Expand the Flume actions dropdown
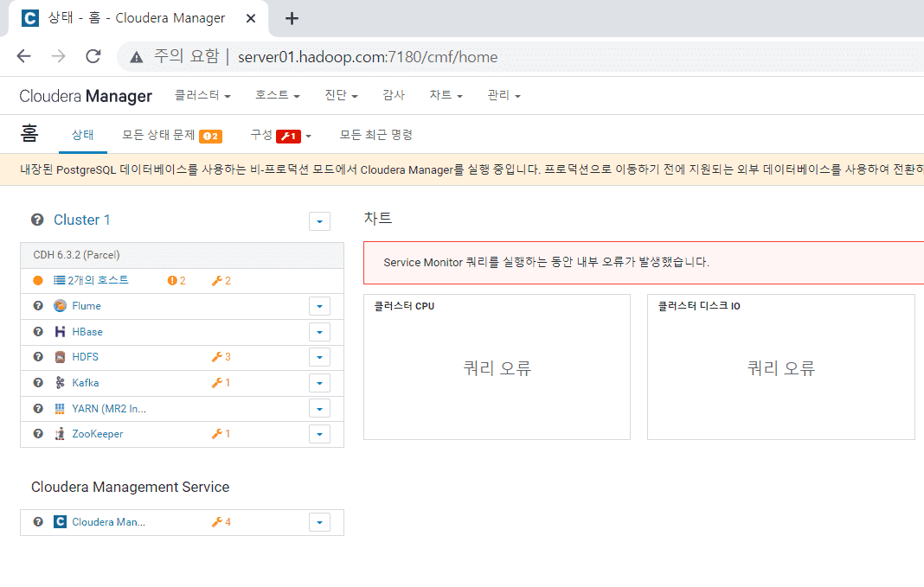The width and height of the screenshot is (924, 587). (319, 306)
